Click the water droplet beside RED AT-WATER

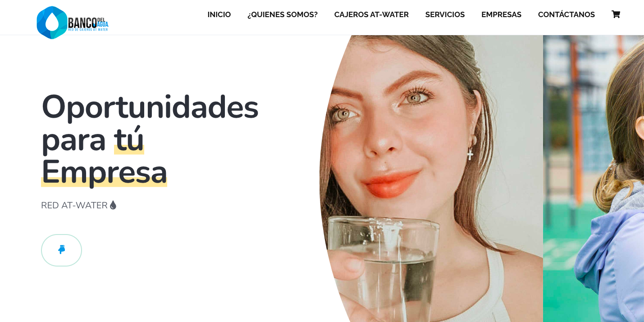[113, 205]
